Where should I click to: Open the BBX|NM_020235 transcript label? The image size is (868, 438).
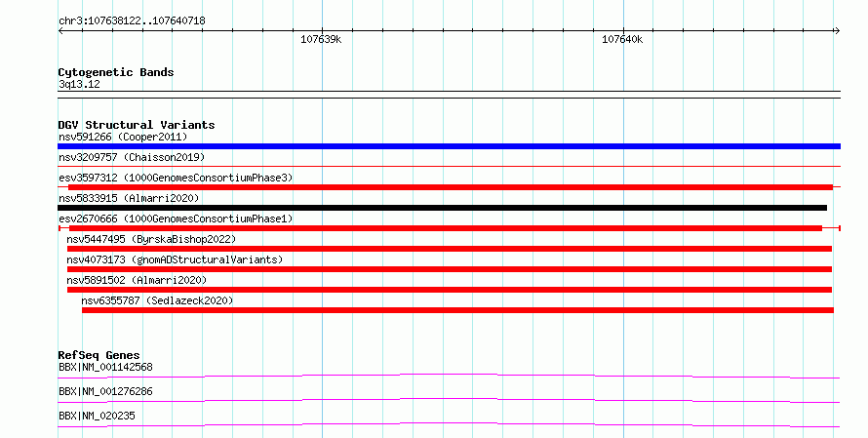97,416
